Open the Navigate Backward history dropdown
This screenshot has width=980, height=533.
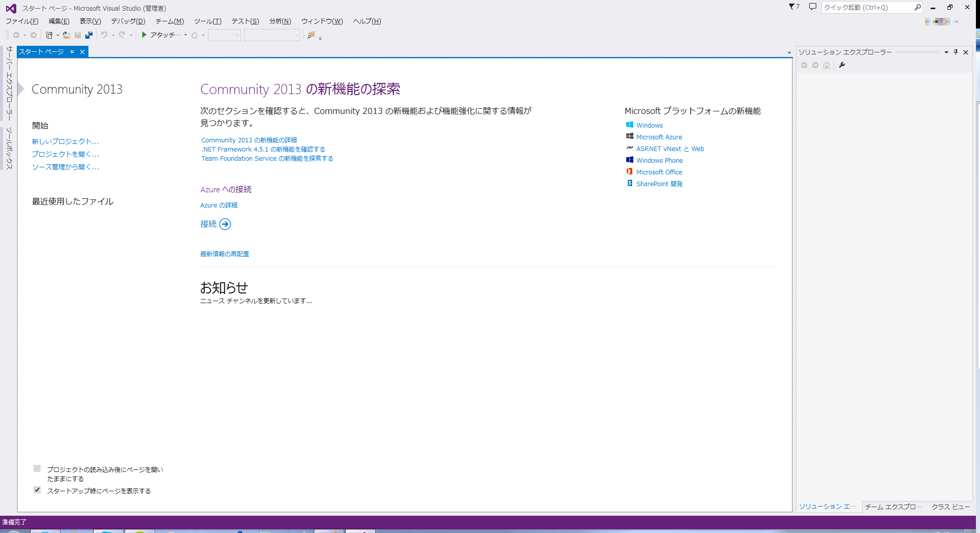pos(25,35)
